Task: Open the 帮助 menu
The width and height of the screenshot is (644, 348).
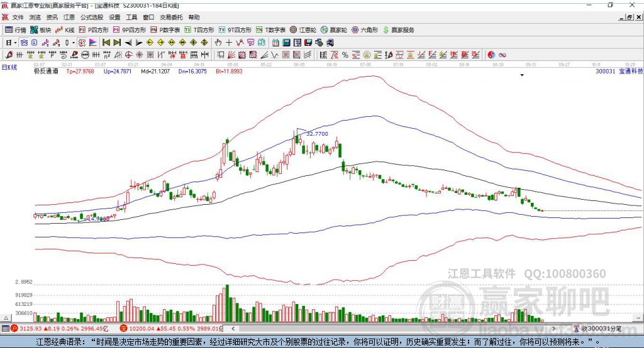Action: 194,17
